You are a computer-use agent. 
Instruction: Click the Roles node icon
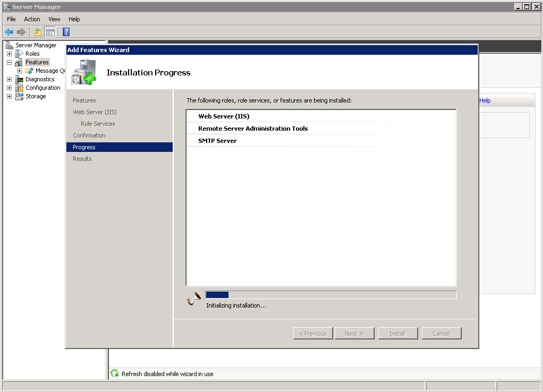click(19, 54)
